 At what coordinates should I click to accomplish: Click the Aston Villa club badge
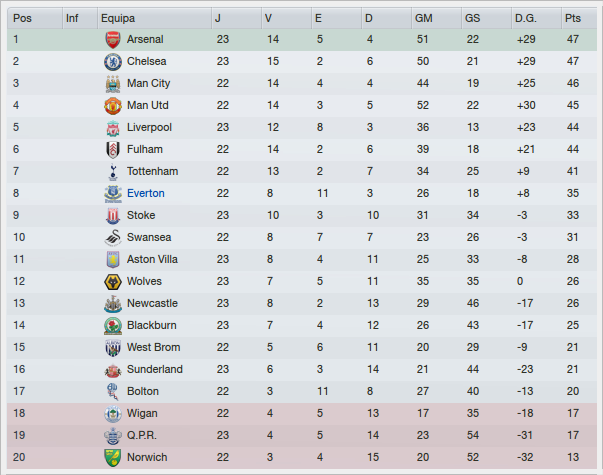pyautogui.click(x=112, y=259)
